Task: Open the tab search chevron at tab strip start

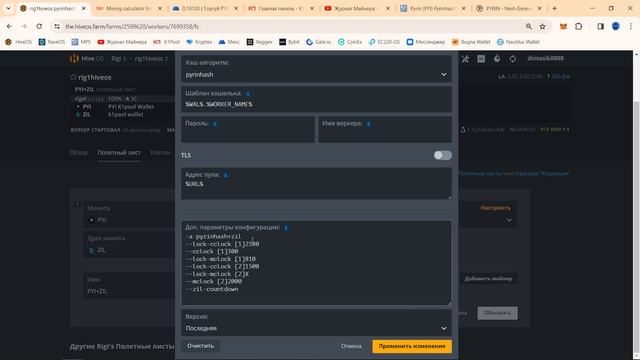Action: [8, 8]
